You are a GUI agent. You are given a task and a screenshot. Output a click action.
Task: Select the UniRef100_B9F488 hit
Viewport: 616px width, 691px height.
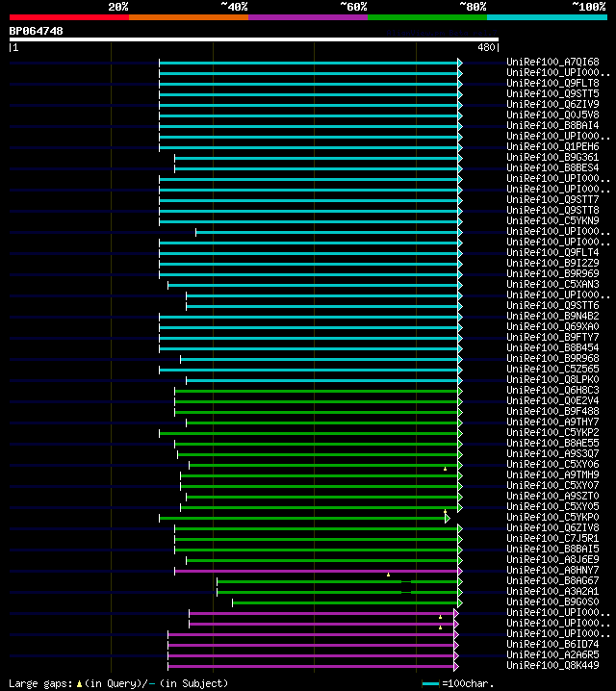click(x=552, y=411)
